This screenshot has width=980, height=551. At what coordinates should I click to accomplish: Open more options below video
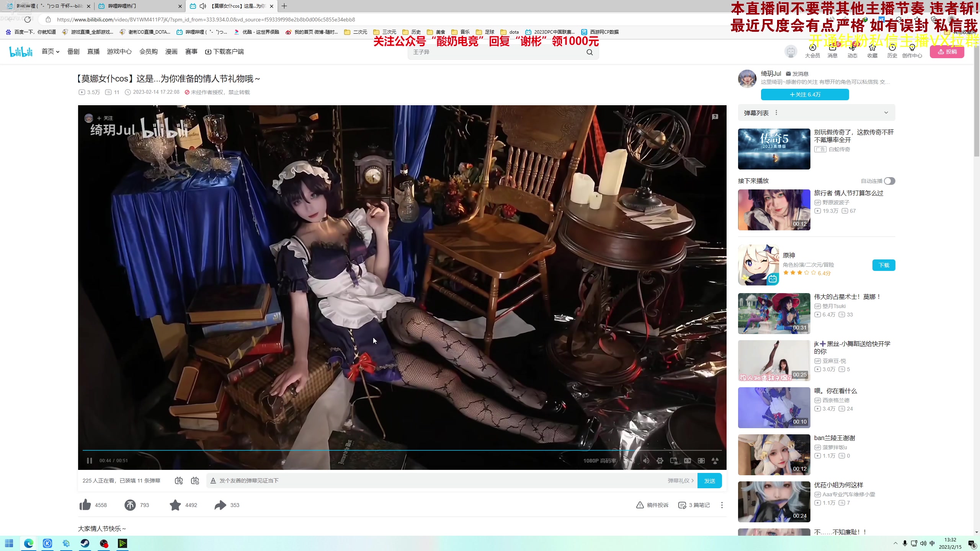click(x=722, y=505)
